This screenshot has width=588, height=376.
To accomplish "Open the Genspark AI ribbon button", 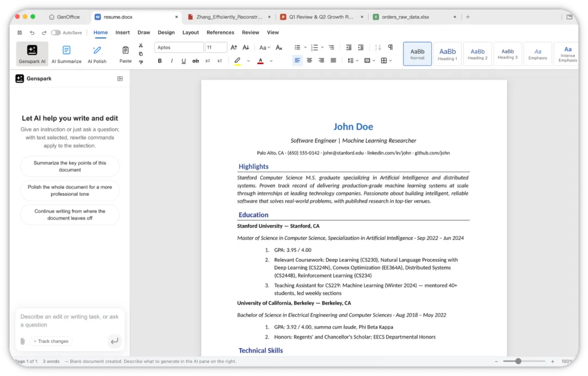I will click(32, 54).
